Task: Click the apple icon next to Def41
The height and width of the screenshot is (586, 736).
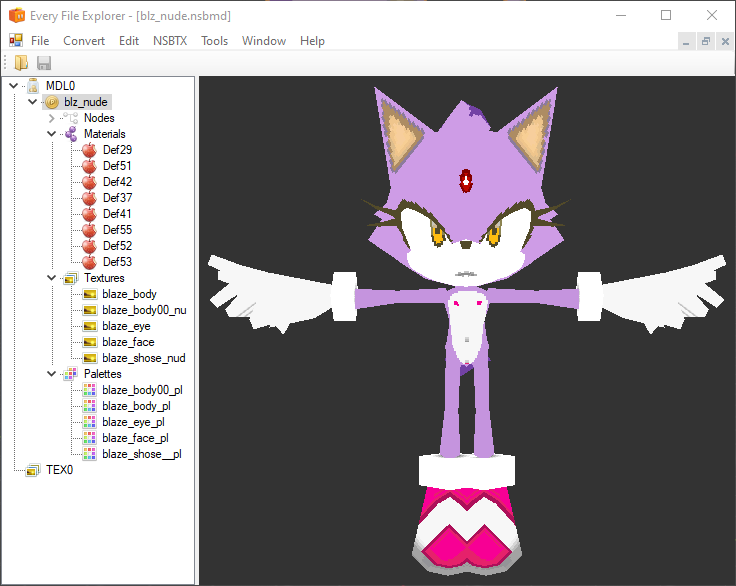Action: [x=89, y=214]
